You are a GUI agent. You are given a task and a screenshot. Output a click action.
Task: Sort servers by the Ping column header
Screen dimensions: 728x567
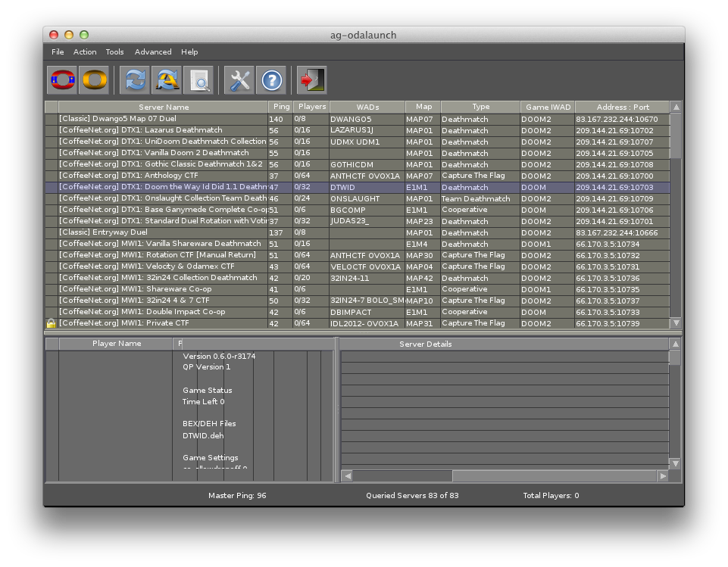click(281, 107)
